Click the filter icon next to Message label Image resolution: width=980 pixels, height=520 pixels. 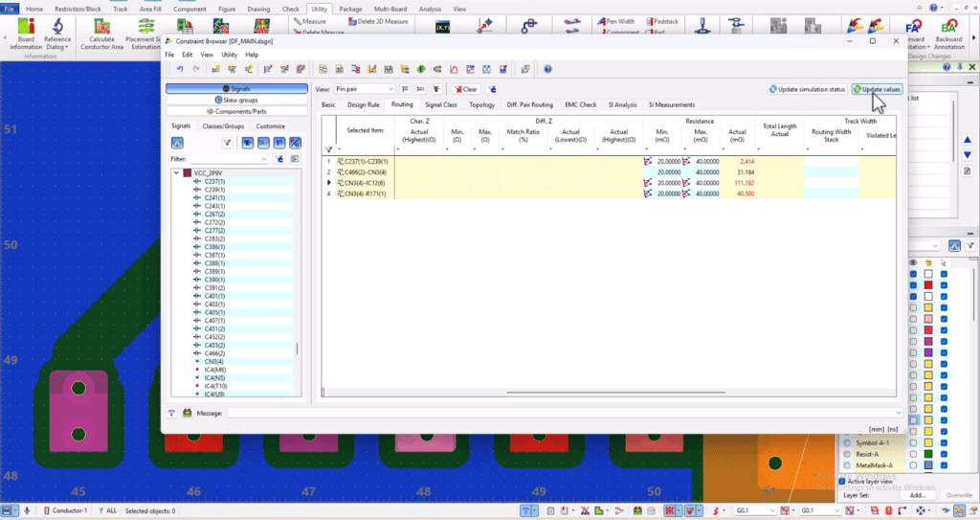[x=171, y=413]
